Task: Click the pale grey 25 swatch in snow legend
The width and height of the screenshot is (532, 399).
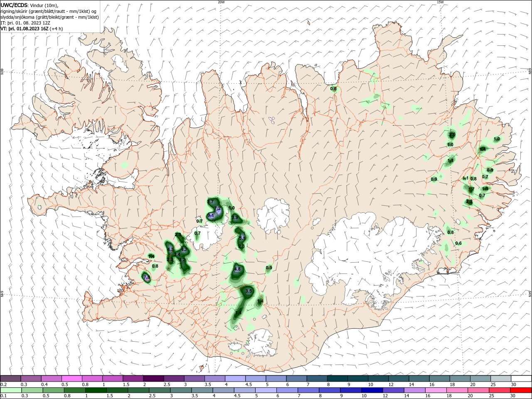Action: tap(501, 379)
